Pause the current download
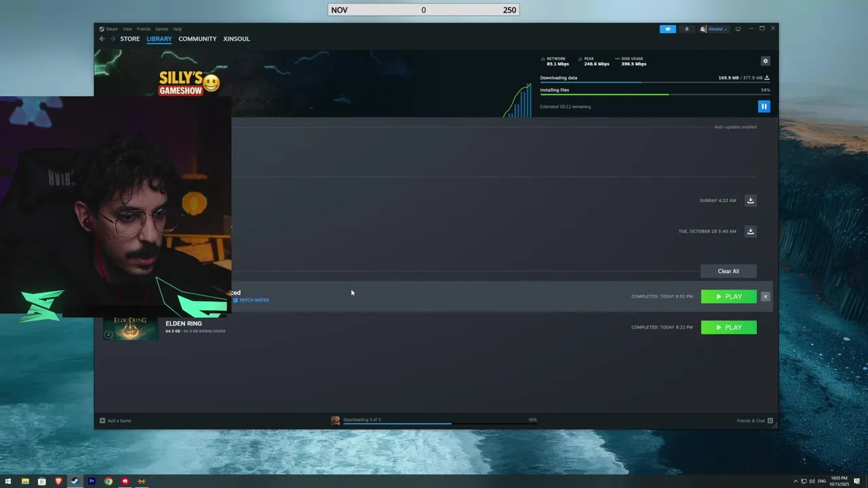This screenshot has width=868, height=488. [x=764, y=106]
